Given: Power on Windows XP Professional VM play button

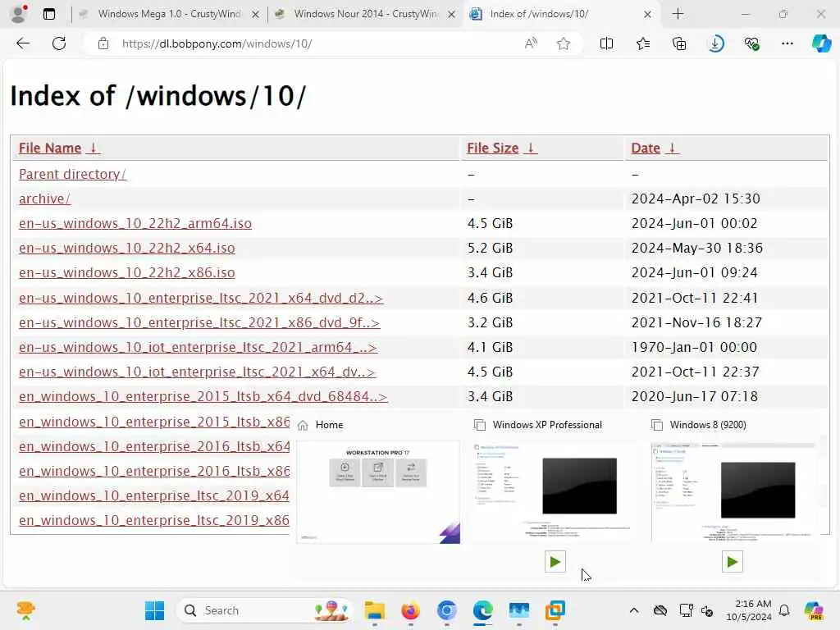Looking at the screenshot, I should coord(555,561).
